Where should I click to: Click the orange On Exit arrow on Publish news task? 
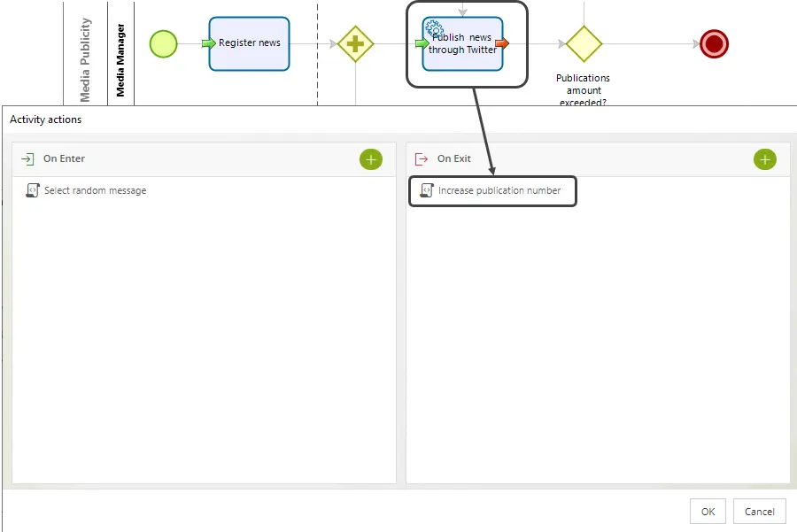[502, 43]
